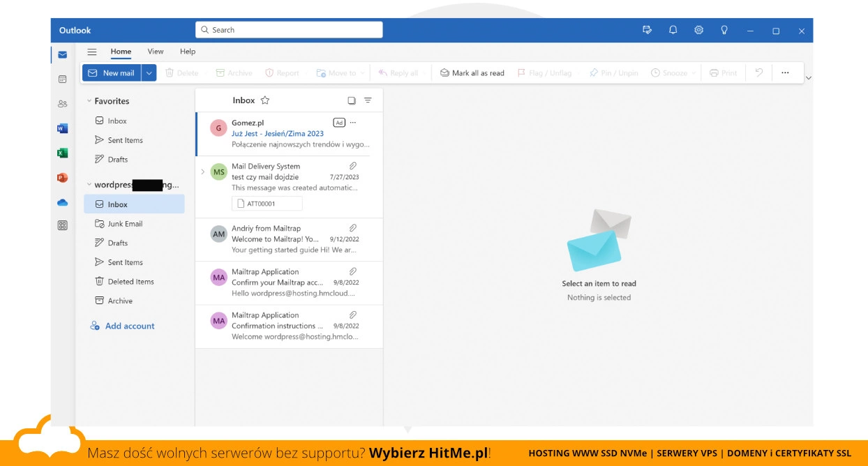
Task: Click the Undo arrow in the ribbon
Action: click(759, 73)
